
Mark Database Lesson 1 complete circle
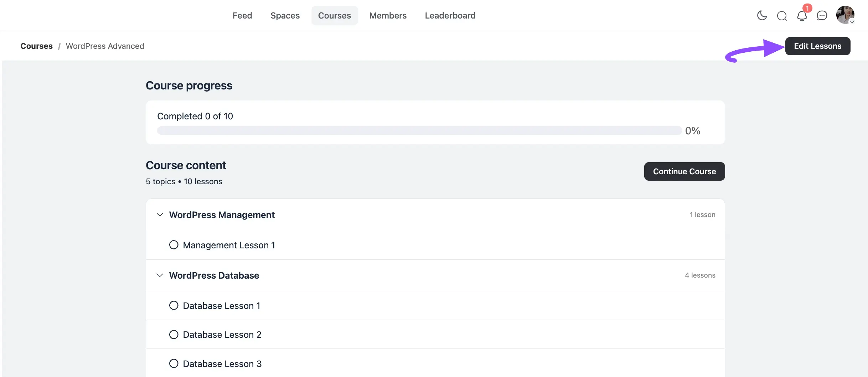tap(174, 305)
